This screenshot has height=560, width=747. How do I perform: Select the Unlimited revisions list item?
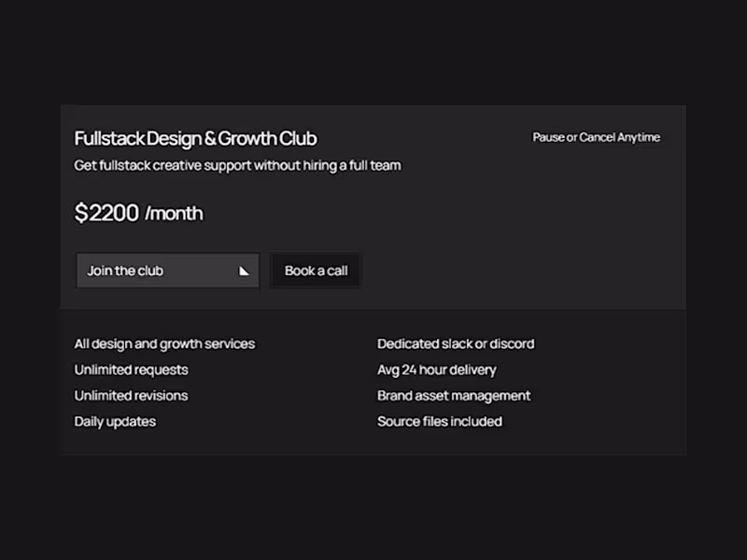(x=131, y=395)
